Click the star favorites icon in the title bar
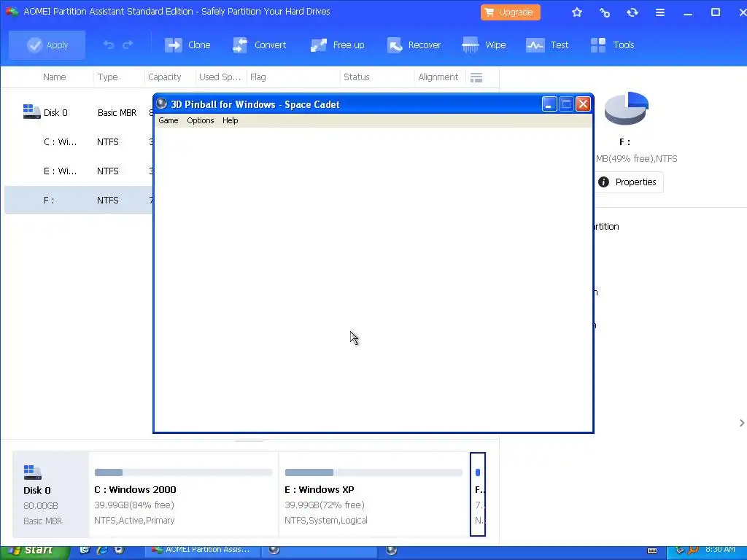 577,12
